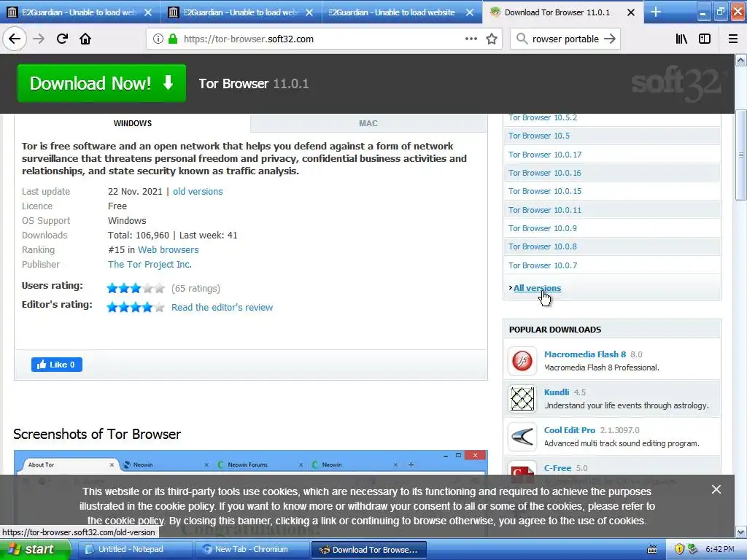Click the Facebook Like button
This screenshot has height=560, width=747.
57,365
